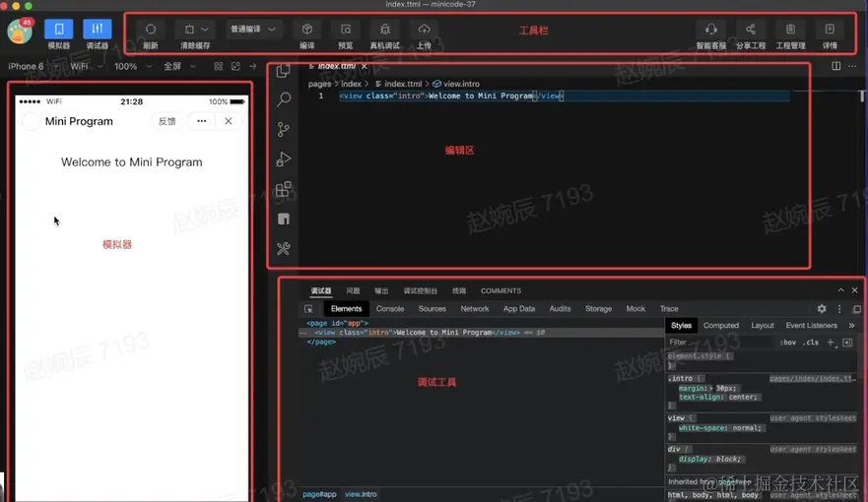
Task: Toggle the 调试器 debugger panel button
Action: coord(98,29)
